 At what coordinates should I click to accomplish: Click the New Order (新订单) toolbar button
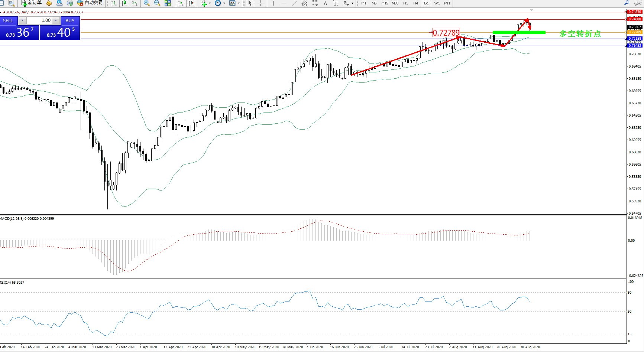pyautogui.click(x=31, y=3)
